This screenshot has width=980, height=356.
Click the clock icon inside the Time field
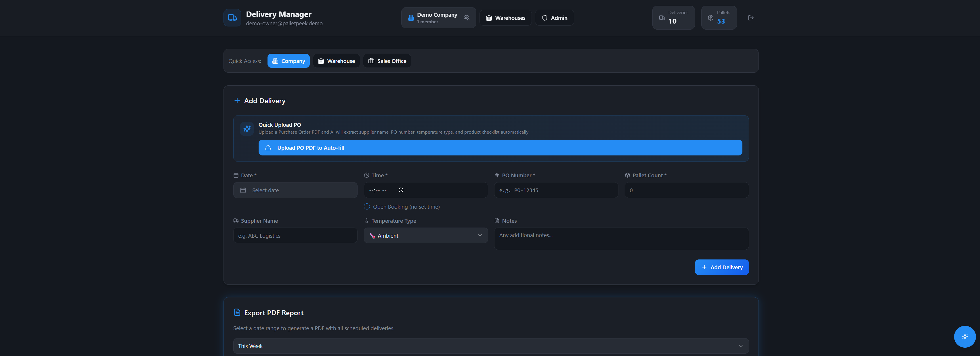click(x=401, y=190)
